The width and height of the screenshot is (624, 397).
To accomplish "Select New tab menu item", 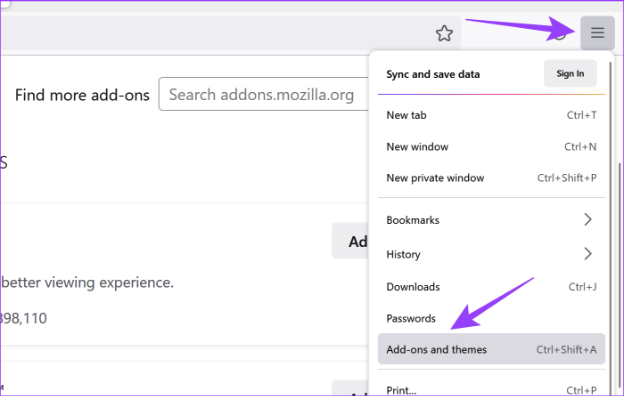I will 491,115.
